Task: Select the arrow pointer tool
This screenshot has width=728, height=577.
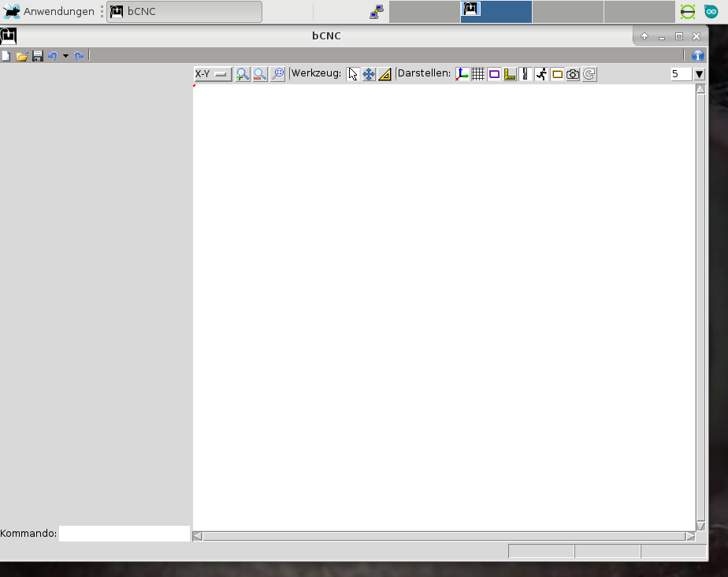Action: point(353,74)
